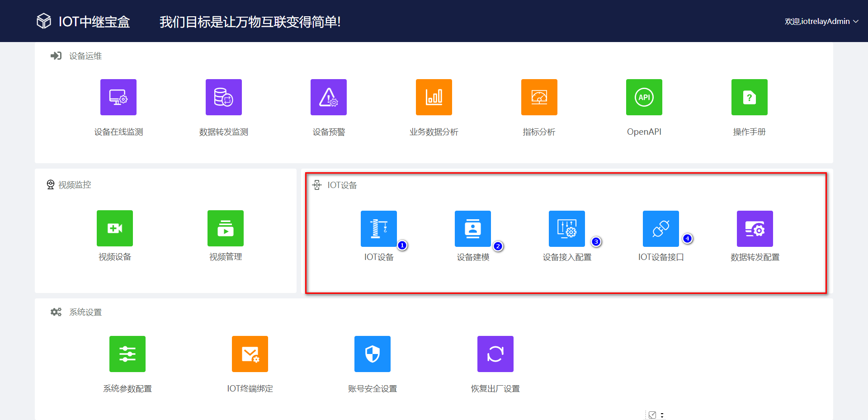Open 数据转发配置 forwarding settings icon

(x=755, y=229)
